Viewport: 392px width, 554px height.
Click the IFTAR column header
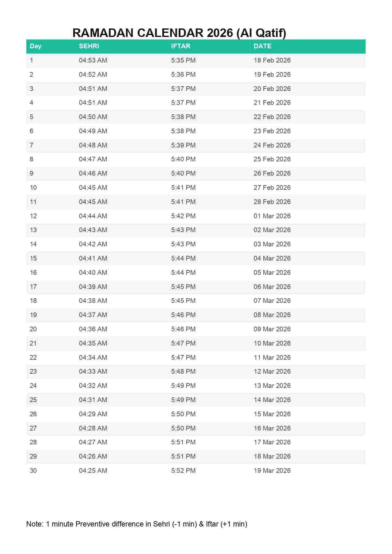click(181, 46)
